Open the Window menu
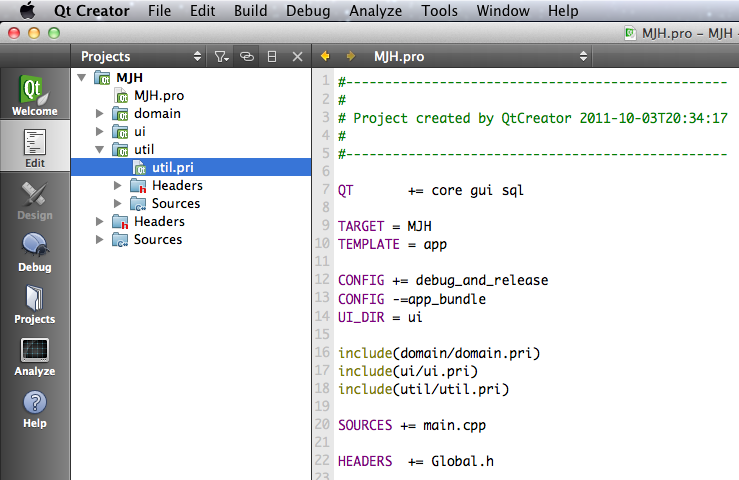Image resolution: width=739 pixels, height=480 pixels. 503,10
